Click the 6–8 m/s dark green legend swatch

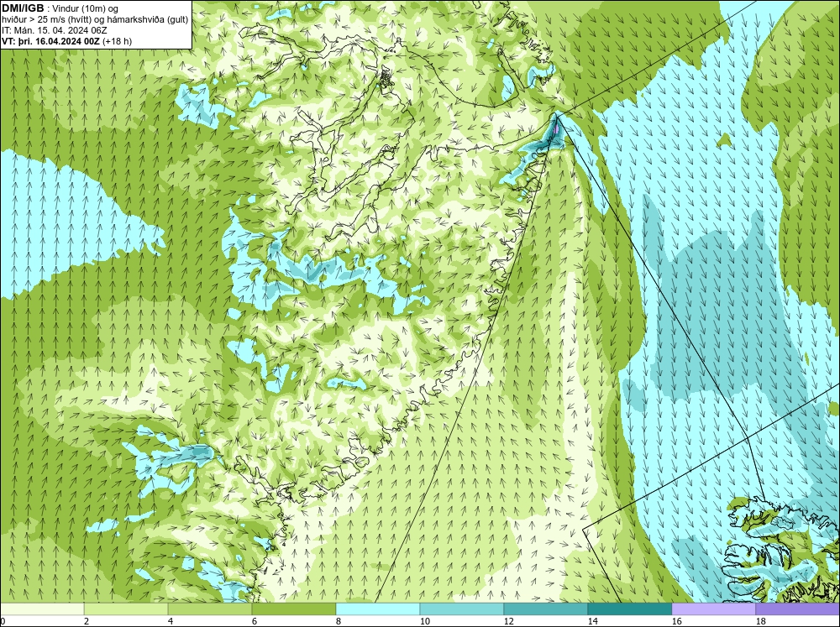pos(293,609)
